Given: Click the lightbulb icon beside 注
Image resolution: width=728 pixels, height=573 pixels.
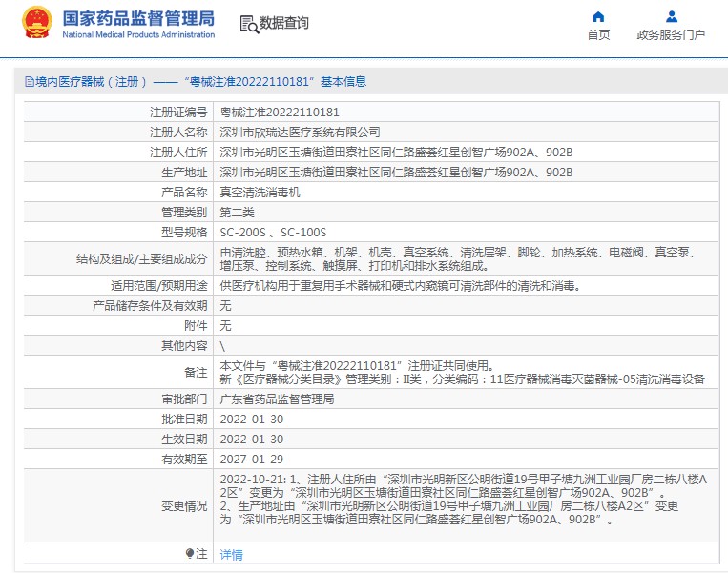Looking at the screenshot, I should click(x=190, y=554).
